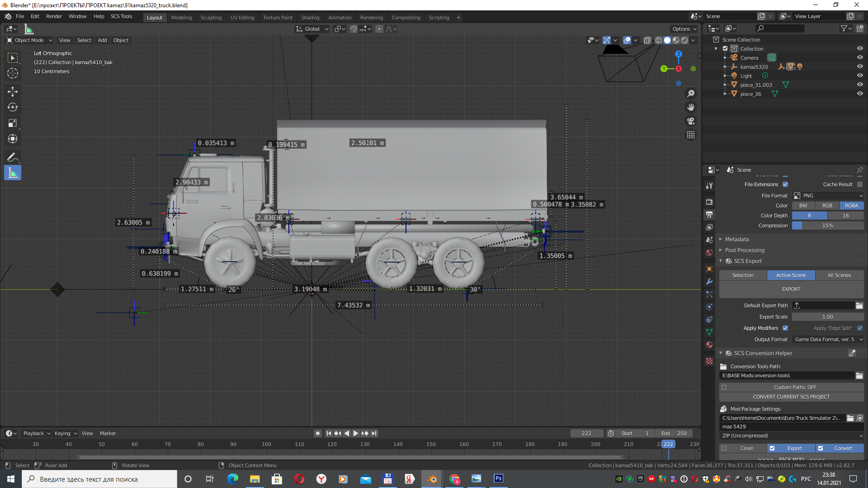Switch to wireframe viewport shading
Image resolution: width=868 pixels, height=488 pixels.
pyautogui.click(x=659, y=40)
